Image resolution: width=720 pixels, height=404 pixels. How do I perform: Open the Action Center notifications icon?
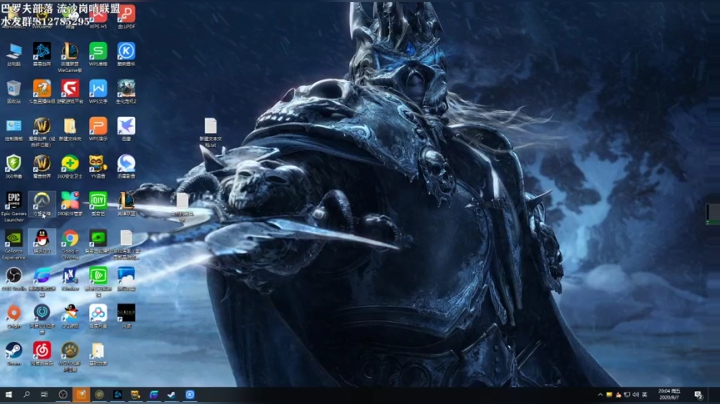(x=698, y=394)
